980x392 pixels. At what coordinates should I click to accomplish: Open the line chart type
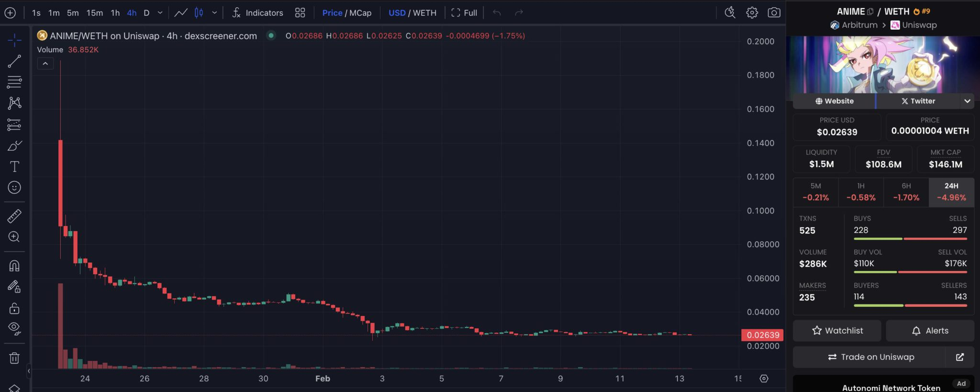180,13
